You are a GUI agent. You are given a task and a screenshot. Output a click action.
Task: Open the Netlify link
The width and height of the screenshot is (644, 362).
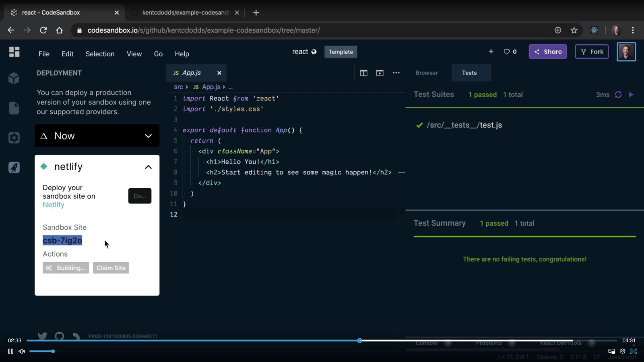pos(54,205)
